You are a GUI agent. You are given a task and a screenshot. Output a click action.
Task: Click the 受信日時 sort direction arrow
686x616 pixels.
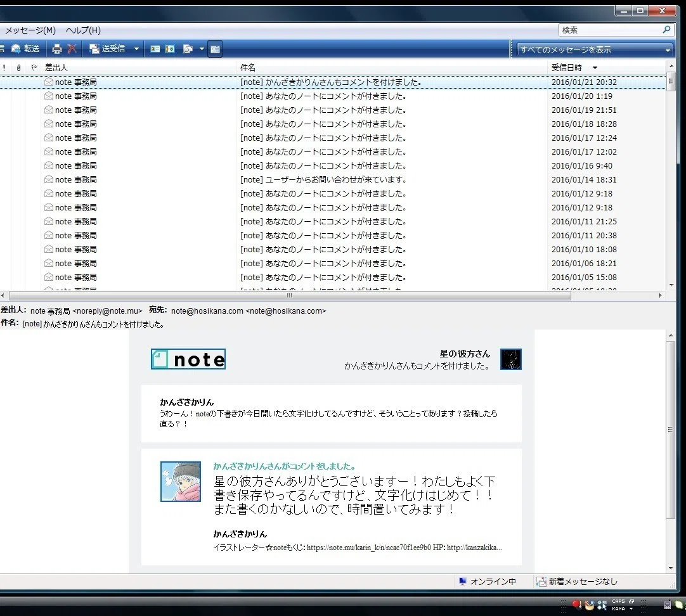pos(595,68)
